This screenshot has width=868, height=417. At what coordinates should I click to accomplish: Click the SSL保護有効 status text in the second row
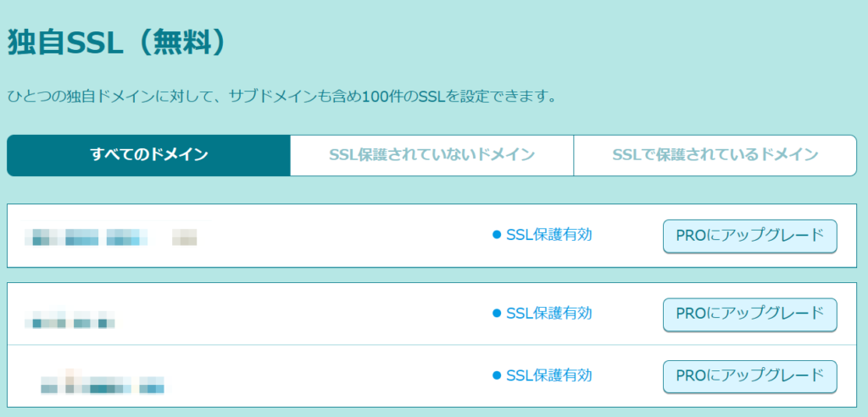(548, 314)
